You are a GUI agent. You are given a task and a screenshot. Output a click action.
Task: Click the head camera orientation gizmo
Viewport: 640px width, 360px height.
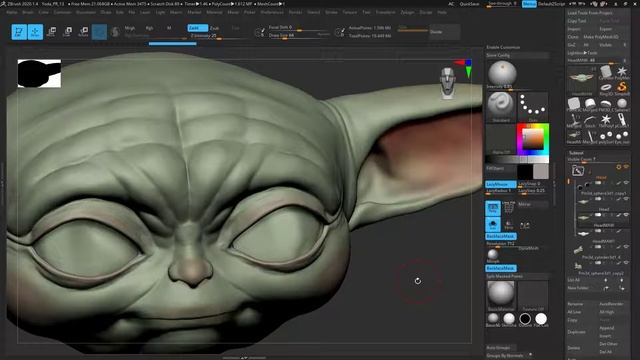[x=448, y=83]
